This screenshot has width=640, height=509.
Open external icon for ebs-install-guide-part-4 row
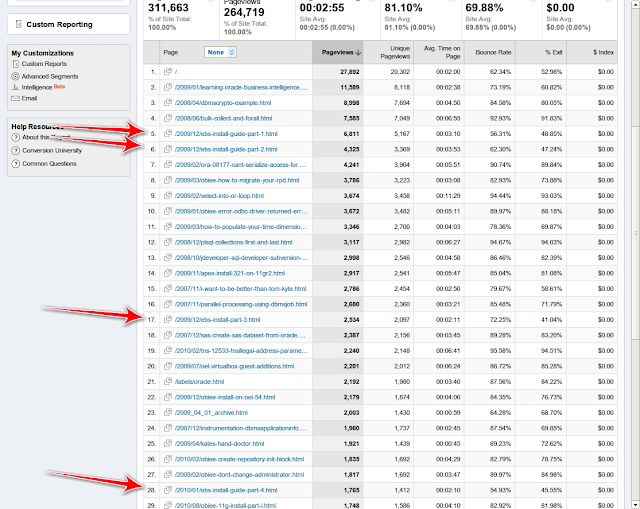tap(167, 490)
